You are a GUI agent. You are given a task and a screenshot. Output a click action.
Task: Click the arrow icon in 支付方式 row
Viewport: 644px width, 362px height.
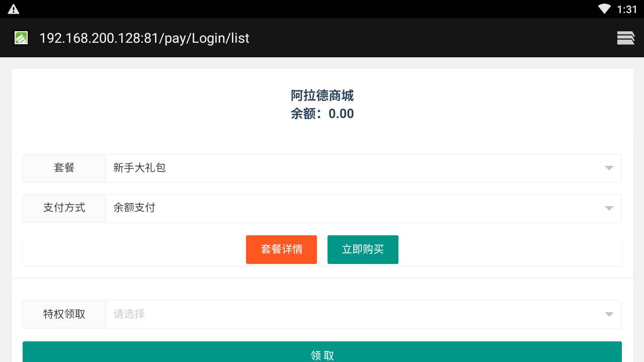point(609,208)
